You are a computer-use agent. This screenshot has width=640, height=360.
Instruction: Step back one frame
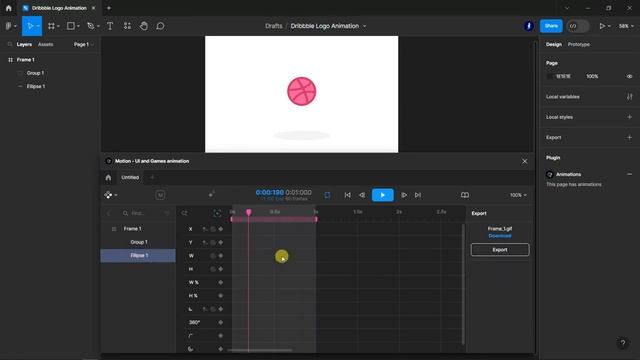362,195
